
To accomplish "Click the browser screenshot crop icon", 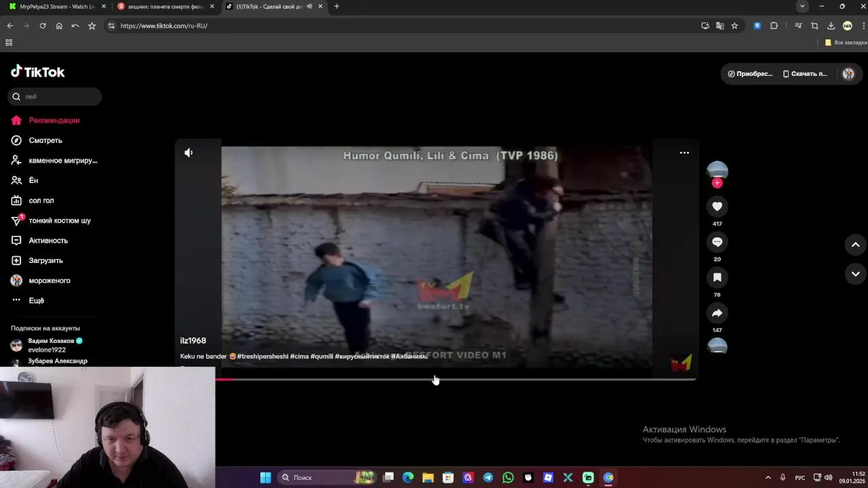I will [814, 26].
